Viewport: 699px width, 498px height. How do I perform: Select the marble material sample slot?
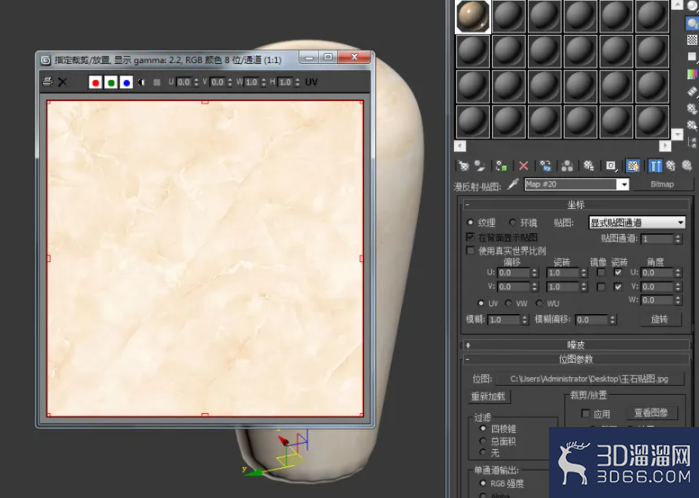click(x=473, y=16)
